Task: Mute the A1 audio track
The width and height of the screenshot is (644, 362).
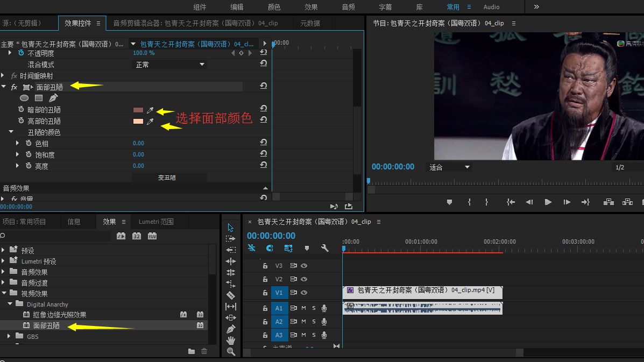Action: pos(303,308)
